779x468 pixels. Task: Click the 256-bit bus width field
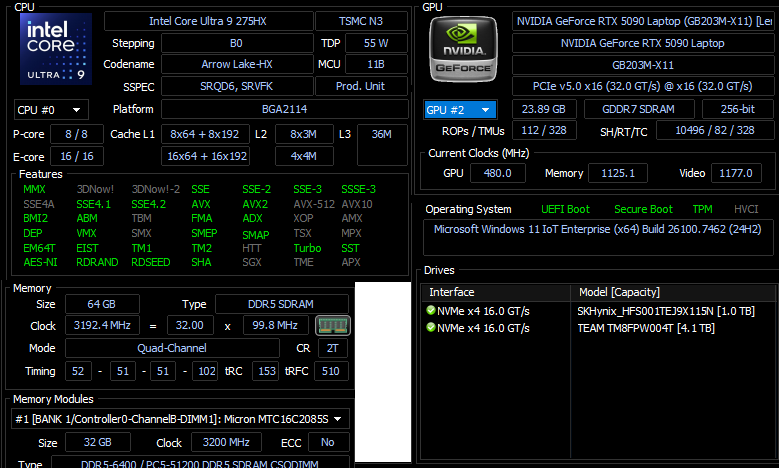tap(738, 109)
